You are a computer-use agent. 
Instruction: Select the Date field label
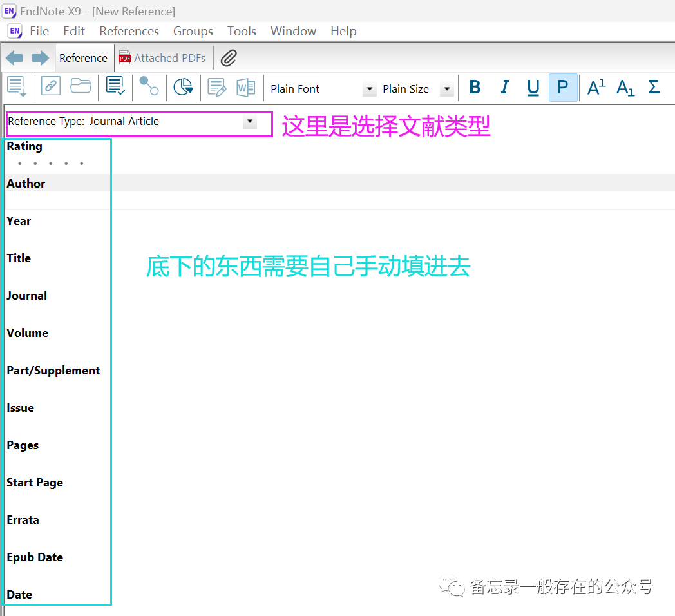(19, 595)
